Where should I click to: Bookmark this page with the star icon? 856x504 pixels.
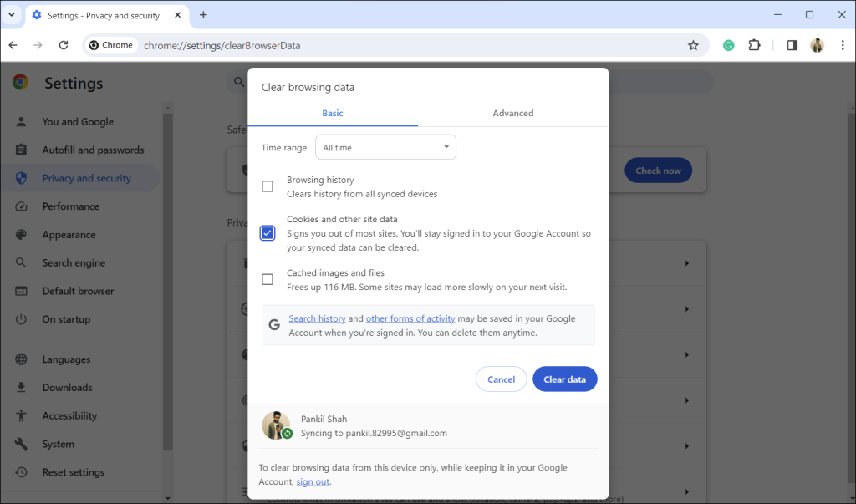693,45
